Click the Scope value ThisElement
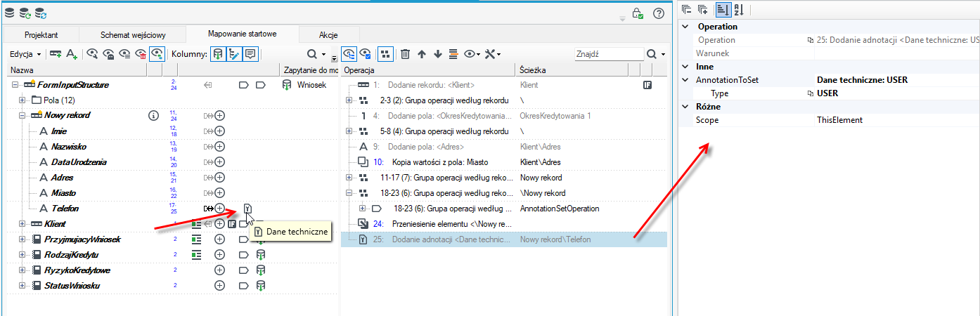The image size is (980, 316). (840, 120)
